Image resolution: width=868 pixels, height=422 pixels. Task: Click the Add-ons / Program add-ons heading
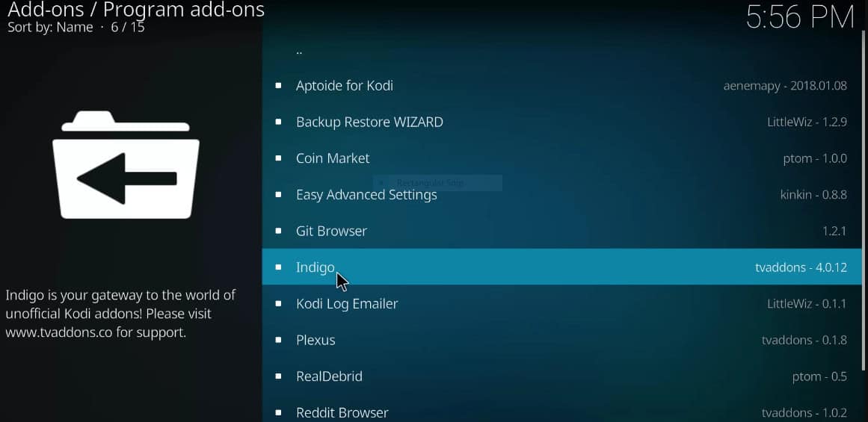point(135,10)
